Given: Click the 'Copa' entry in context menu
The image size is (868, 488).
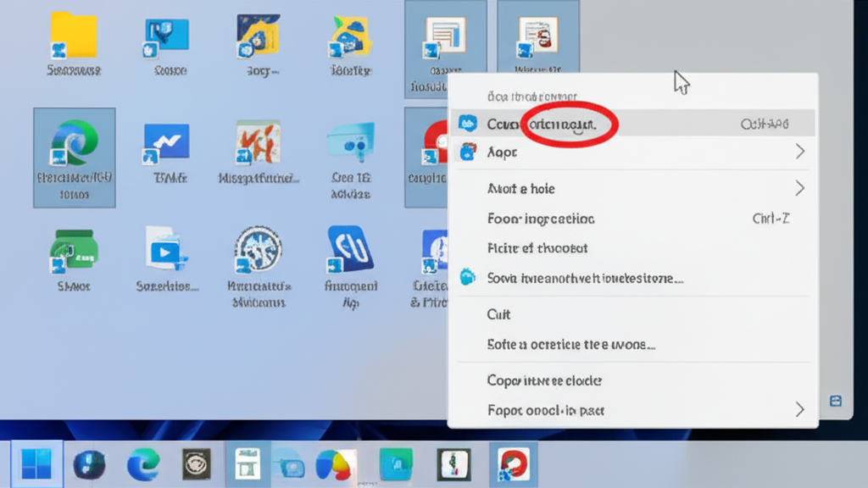Looking at the screenshot, I should [x=544, y=380].
